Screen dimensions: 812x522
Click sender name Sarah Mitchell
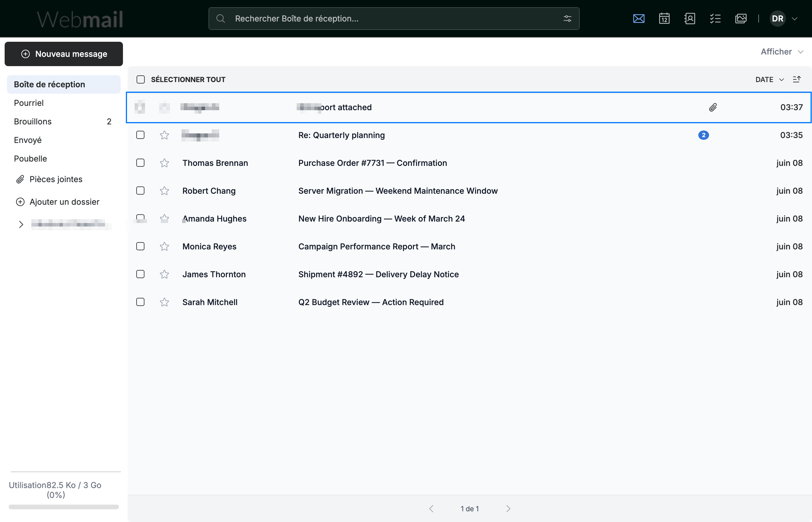(x=210, y=302)
